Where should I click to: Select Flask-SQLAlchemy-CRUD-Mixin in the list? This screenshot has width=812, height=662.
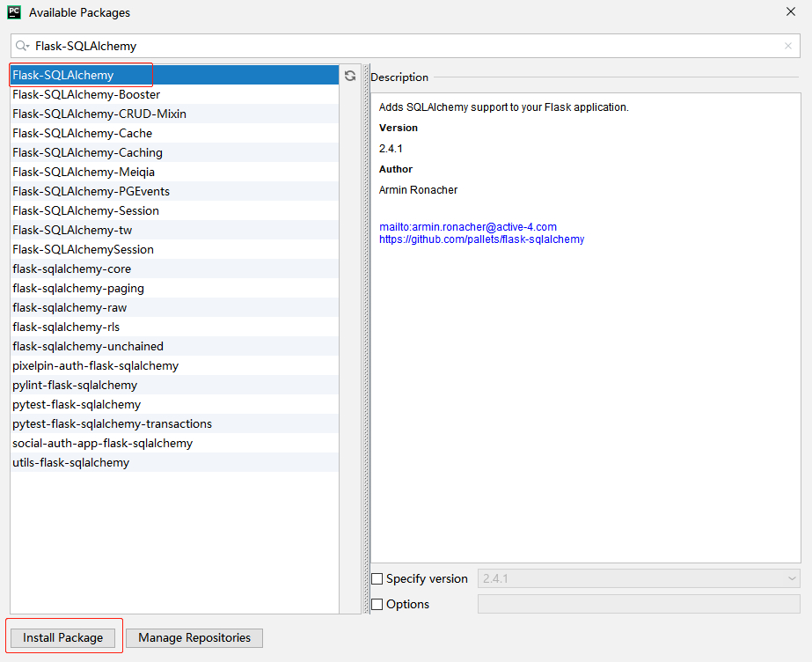click(x=174, y=114)
